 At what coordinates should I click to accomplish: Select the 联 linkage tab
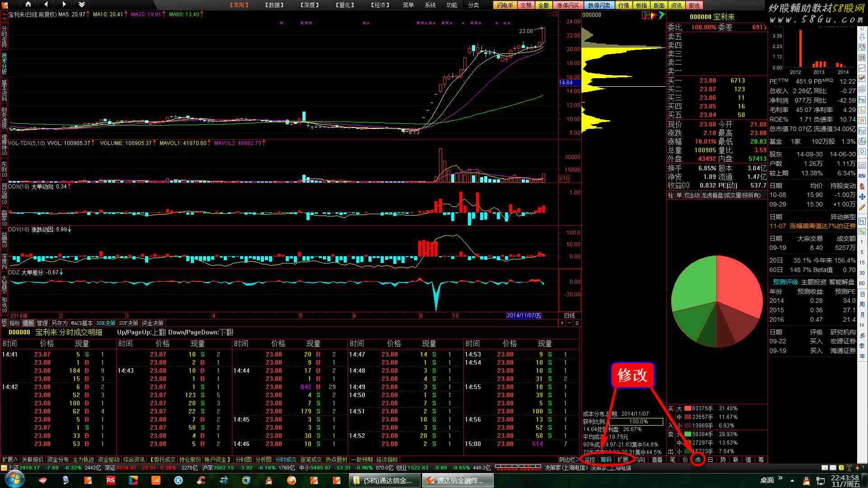(736, 460)
